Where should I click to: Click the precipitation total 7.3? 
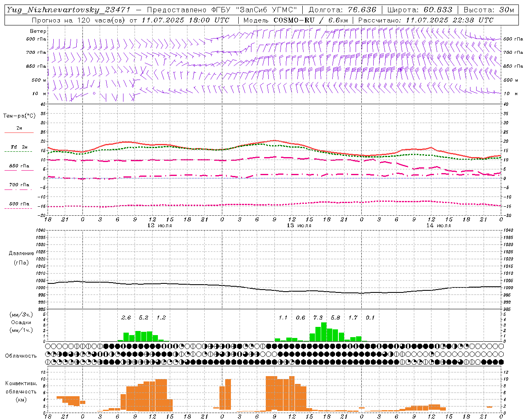(318, 318)
